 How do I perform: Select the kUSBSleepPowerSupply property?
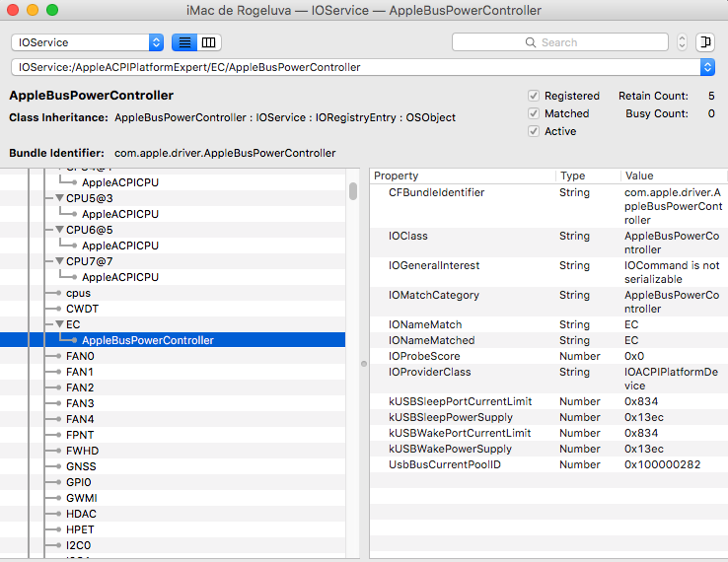click(x=548, y=417)
